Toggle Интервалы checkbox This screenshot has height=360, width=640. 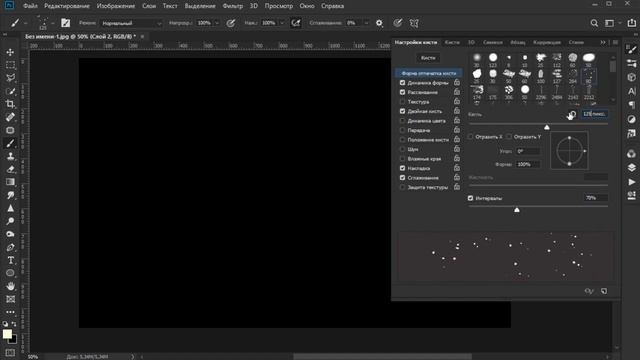470,198
